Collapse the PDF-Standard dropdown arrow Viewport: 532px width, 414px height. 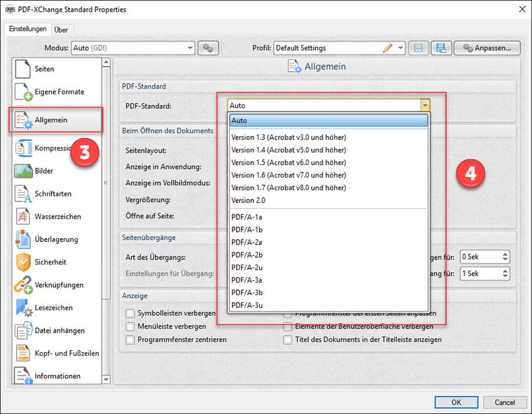tap(425, 106)
